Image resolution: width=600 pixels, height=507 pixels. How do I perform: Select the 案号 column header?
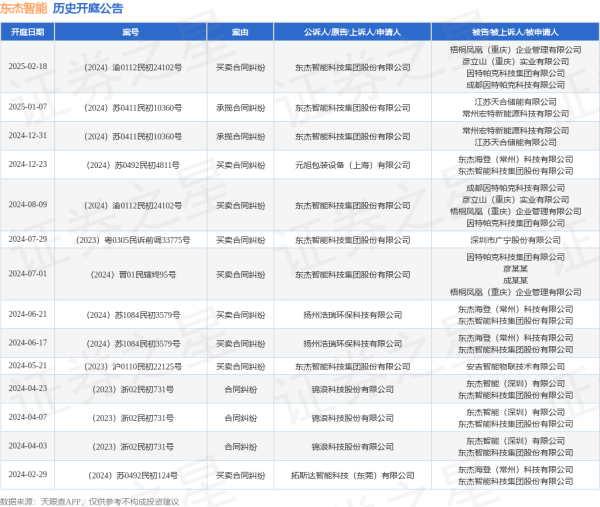coord(131,32)
